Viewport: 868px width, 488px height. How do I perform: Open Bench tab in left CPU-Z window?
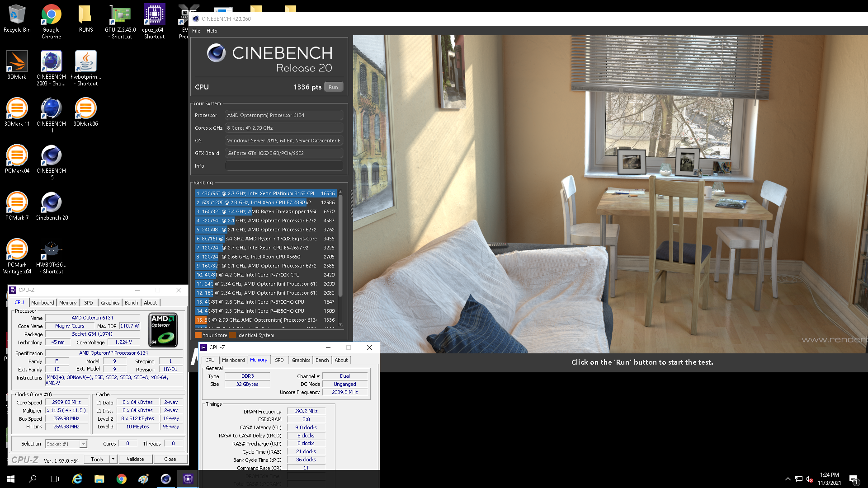tap(132, 303)
